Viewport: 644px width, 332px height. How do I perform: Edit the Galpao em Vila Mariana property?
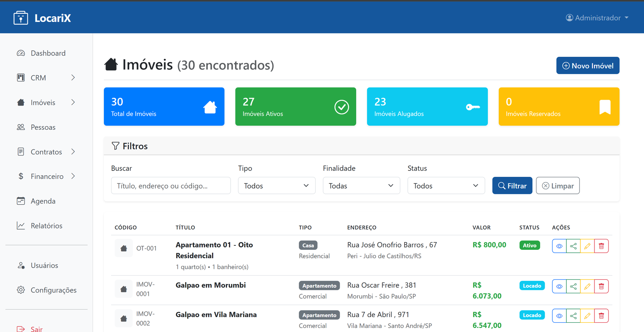(587, 316)
